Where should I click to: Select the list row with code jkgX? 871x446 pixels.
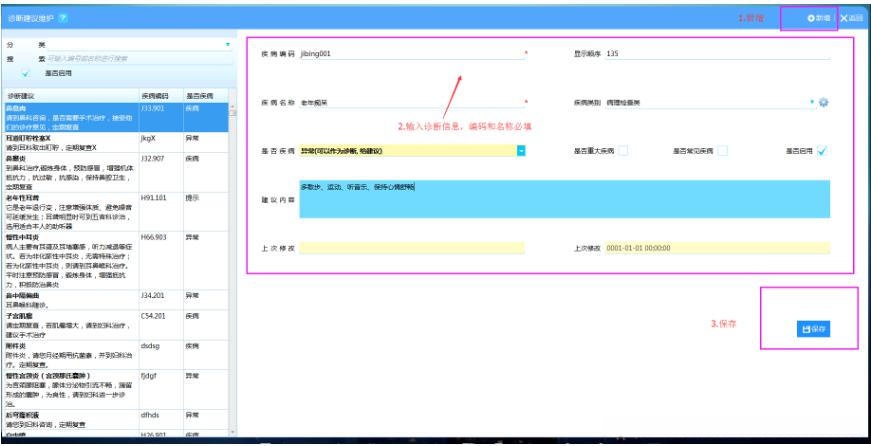tap(116, 142)
